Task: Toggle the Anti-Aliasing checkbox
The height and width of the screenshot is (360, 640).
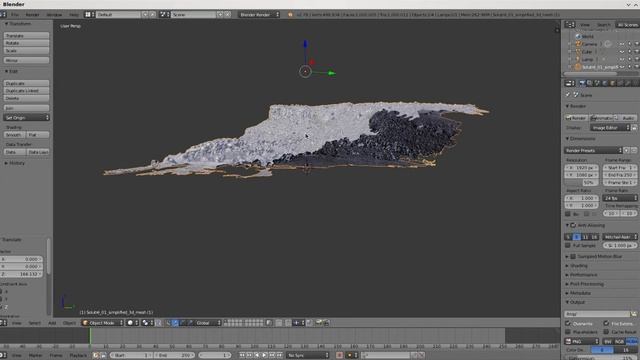Action: (573, 225)
